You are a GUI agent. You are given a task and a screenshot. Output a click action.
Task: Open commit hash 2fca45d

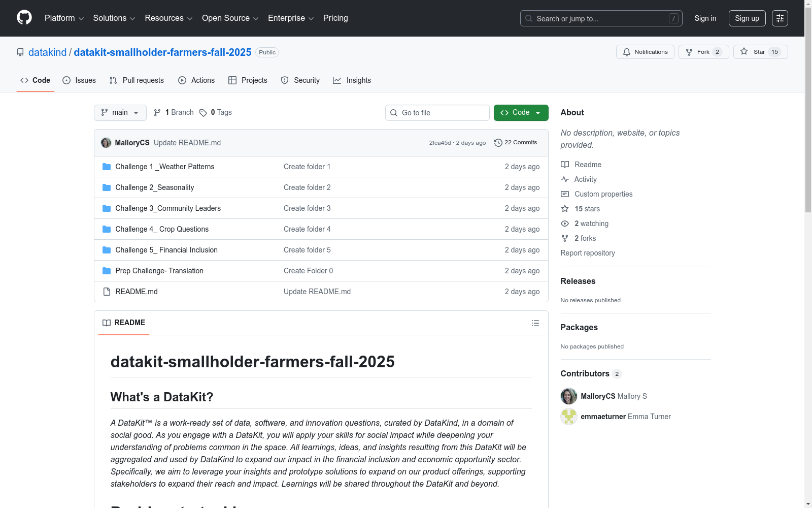[x=440, y=143]
